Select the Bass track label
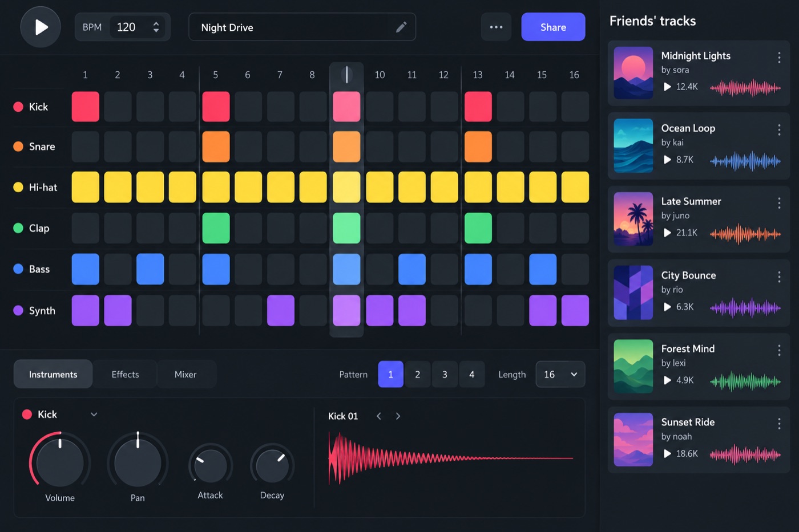Viewport: 799px width, 532px height. tap(39, 269)
